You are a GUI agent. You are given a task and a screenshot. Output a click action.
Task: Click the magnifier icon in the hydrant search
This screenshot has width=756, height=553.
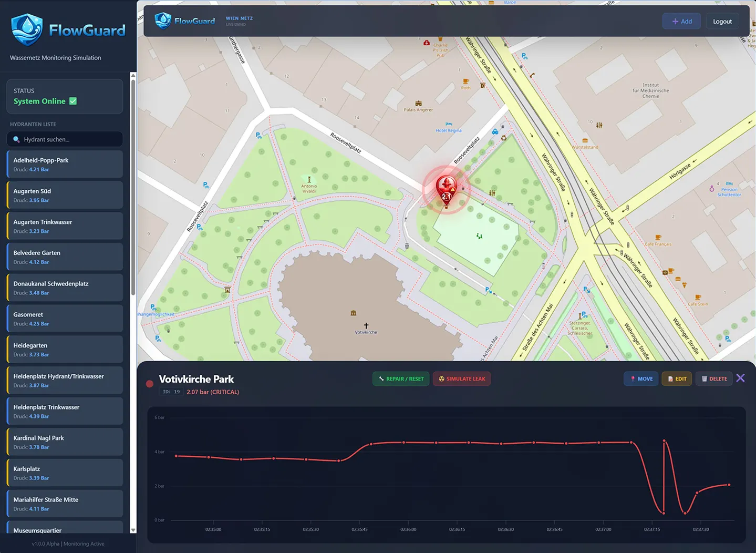[x=17, y=139]
